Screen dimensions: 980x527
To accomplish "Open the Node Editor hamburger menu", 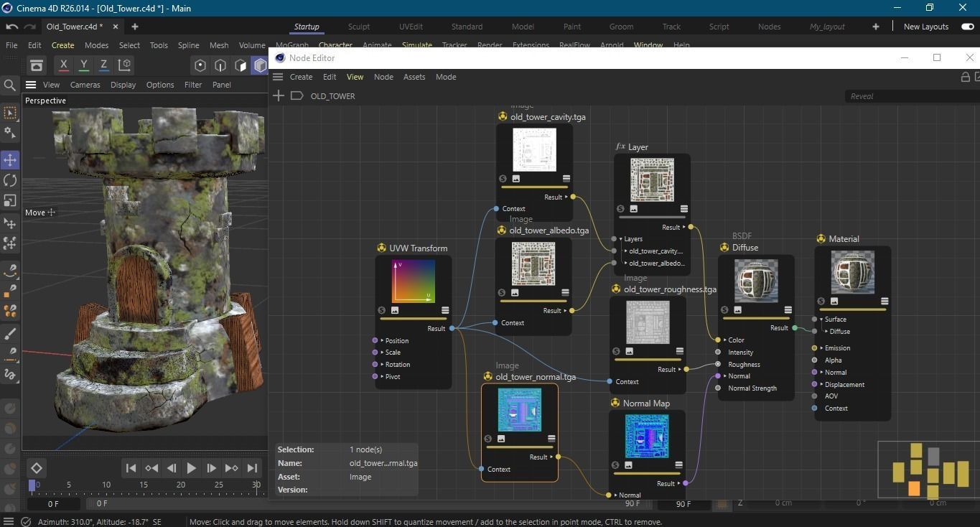I will point(278,77).
